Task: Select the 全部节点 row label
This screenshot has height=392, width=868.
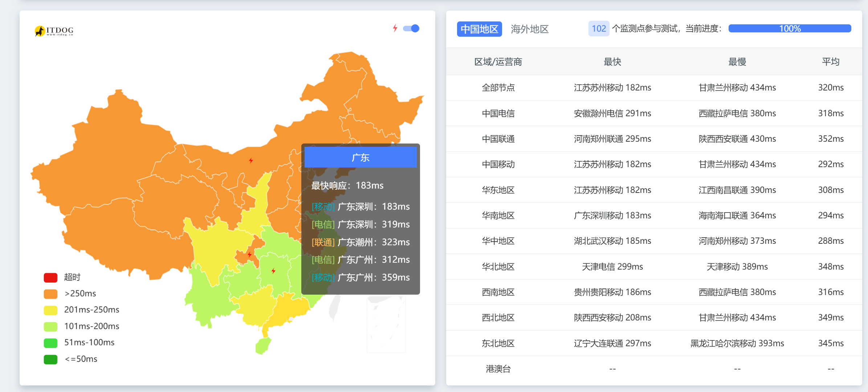Action: tap(498, 88)
